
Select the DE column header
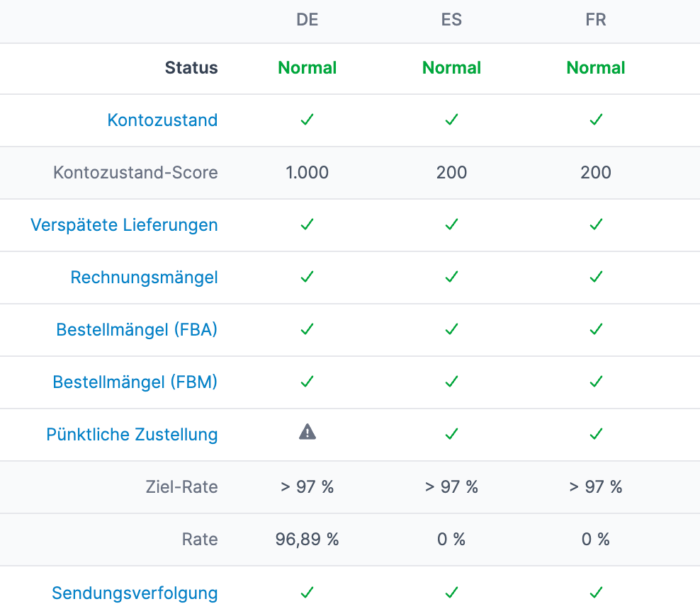click(307, 20)
